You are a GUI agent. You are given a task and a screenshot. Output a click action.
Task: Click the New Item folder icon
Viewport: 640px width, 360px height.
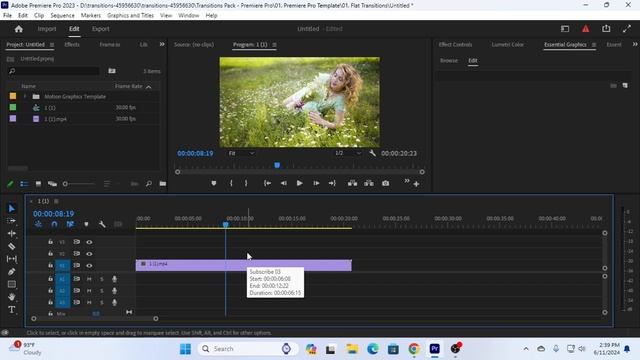(162, 184)
